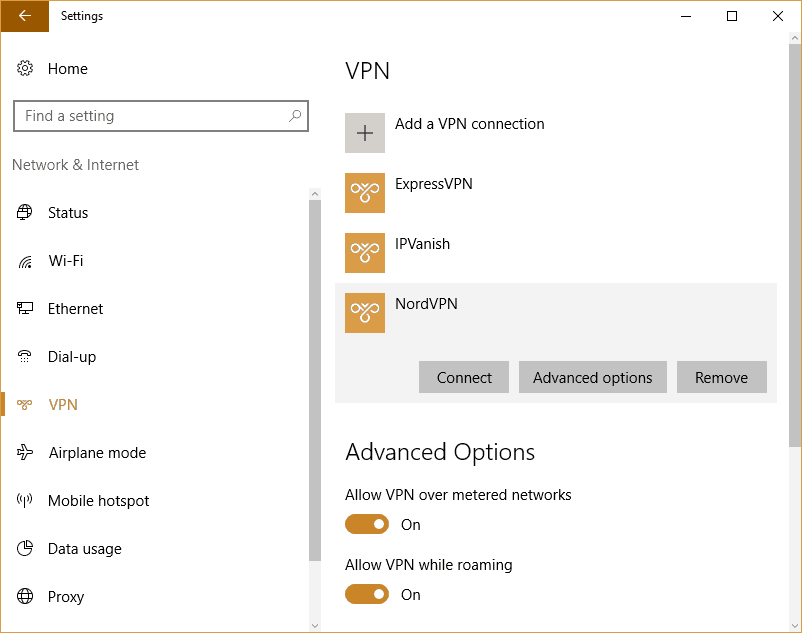
Task: Open the Wi-Fi settings icon
Action: point(25,261)
